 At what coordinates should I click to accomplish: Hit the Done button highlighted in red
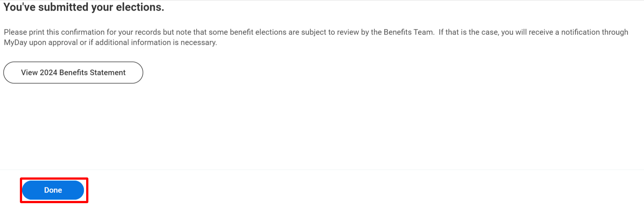(53, 190)
